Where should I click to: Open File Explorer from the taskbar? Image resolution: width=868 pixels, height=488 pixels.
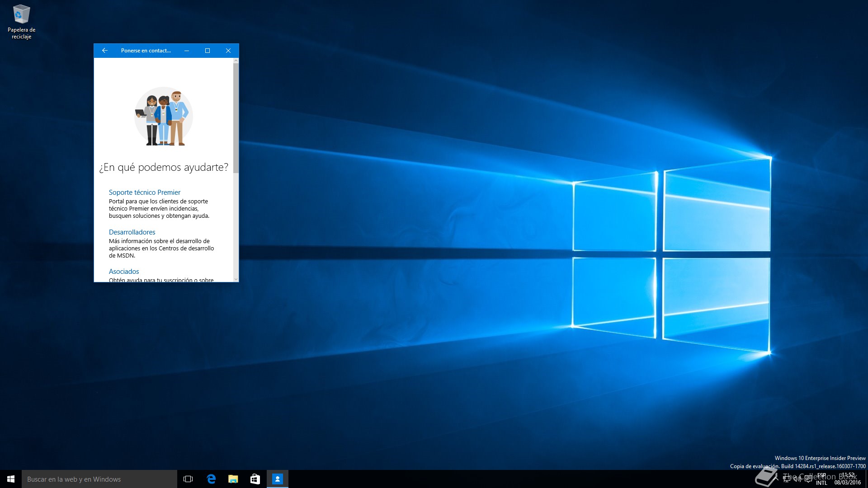tap(233, 479)
